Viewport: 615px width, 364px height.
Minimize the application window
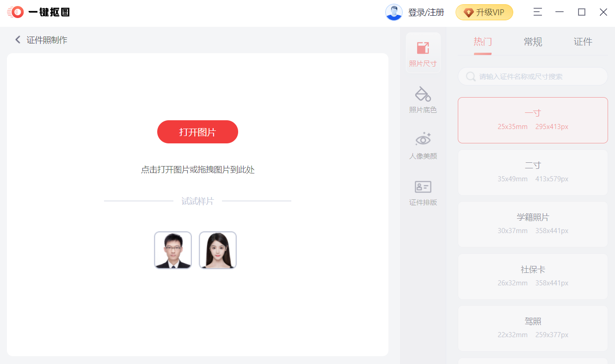point(560,12)
